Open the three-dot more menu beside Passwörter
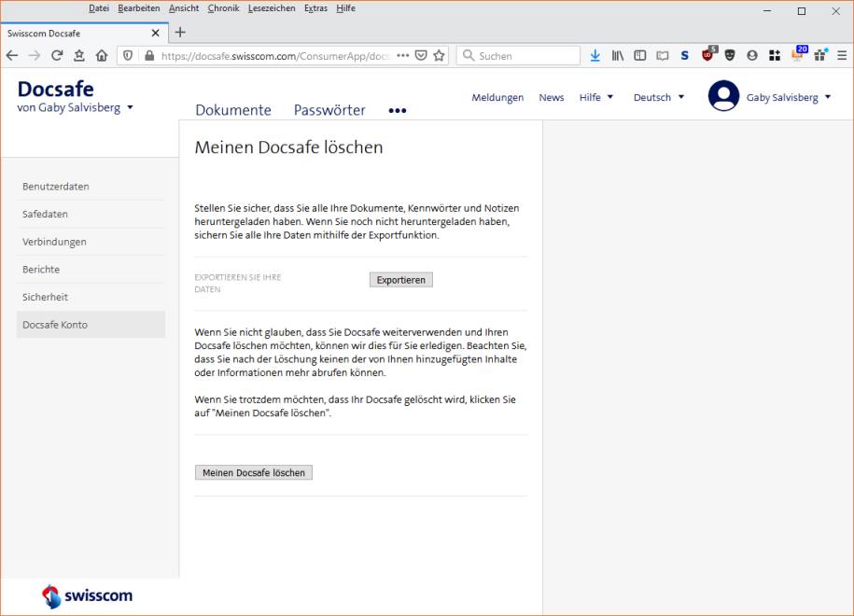This screenshot has height=616, width=854. tap(397, 110)
